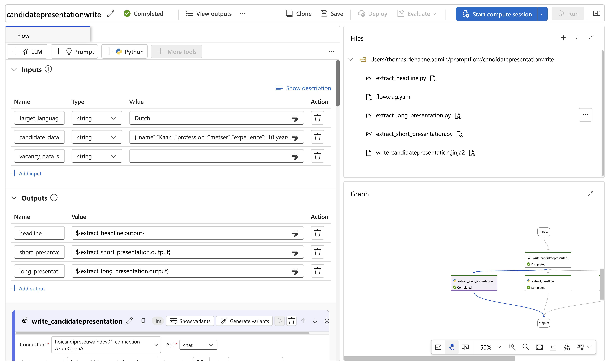
Task: Fit the graph to screen
Action: 539,347
